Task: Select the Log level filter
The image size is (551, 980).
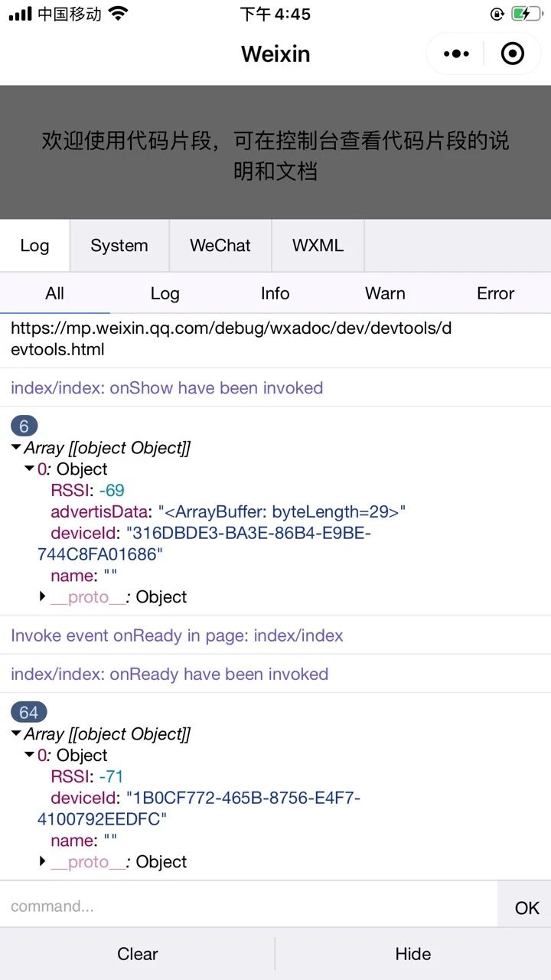Action: (x=165, y=293)
